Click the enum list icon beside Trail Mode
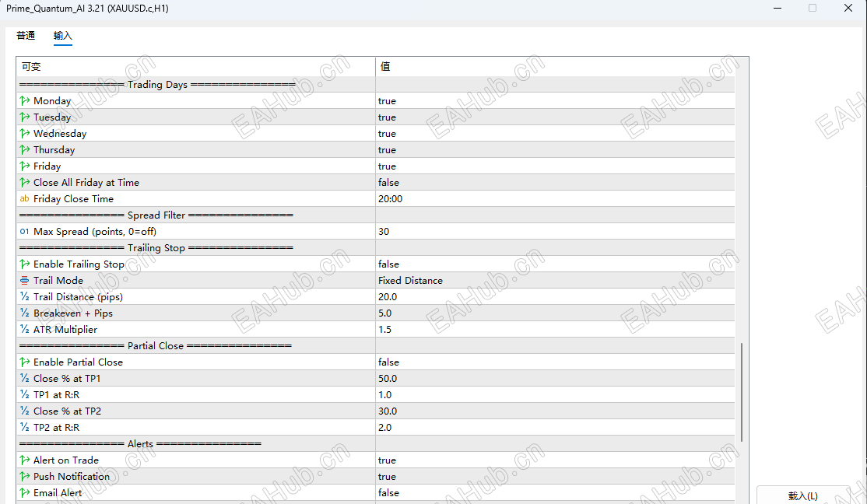This screenshot has height=504, width=867. (x=24, y=280)
